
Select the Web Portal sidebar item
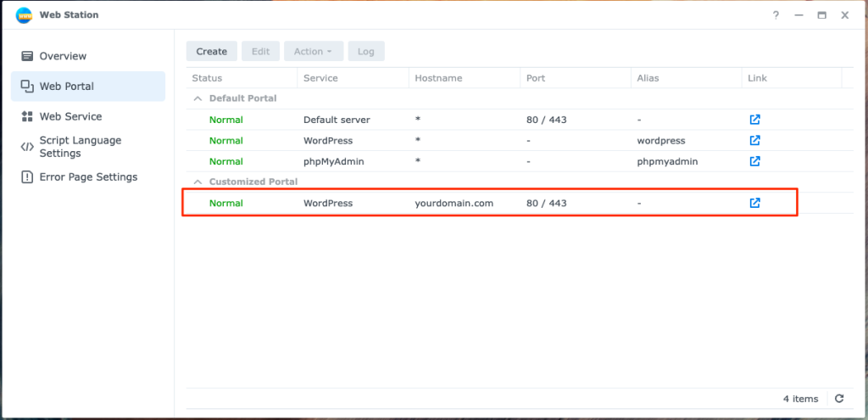(x=67, y=87)
